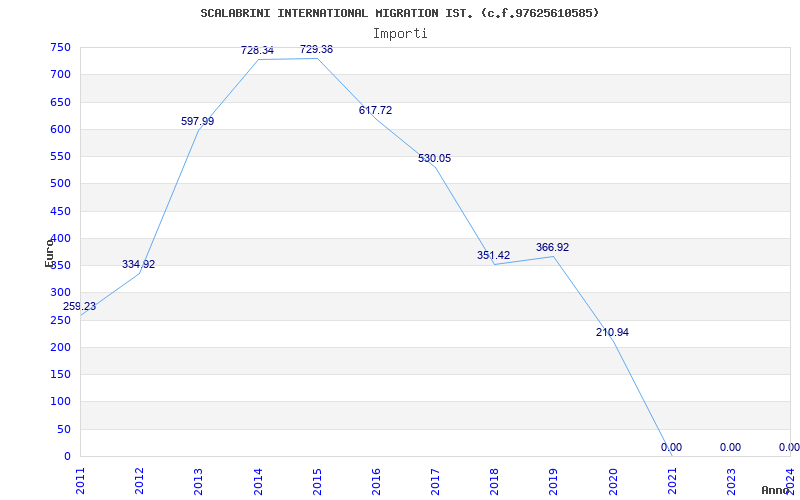Click the 0.00 label above 2023
The width and height of the screenshot is (800, 500).
pos(731,447)
